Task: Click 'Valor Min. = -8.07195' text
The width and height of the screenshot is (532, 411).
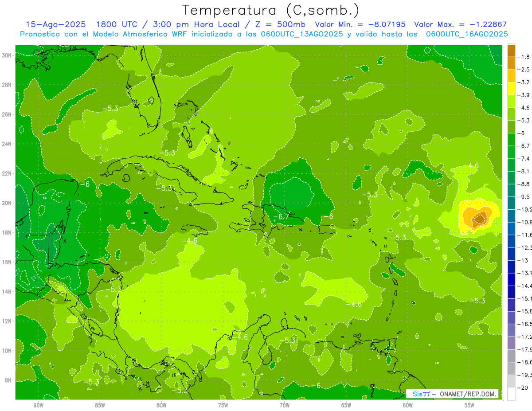Action: (360, 24)
